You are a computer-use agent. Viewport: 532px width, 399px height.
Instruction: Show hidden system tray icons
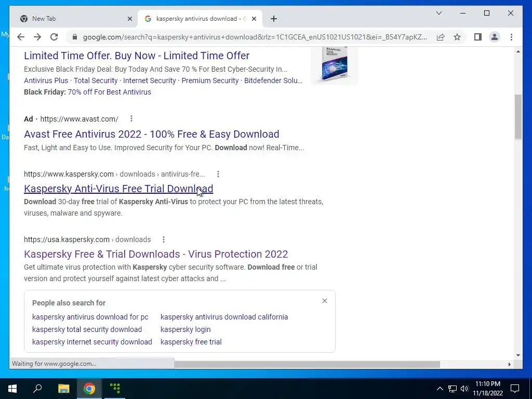coord(440,389)
